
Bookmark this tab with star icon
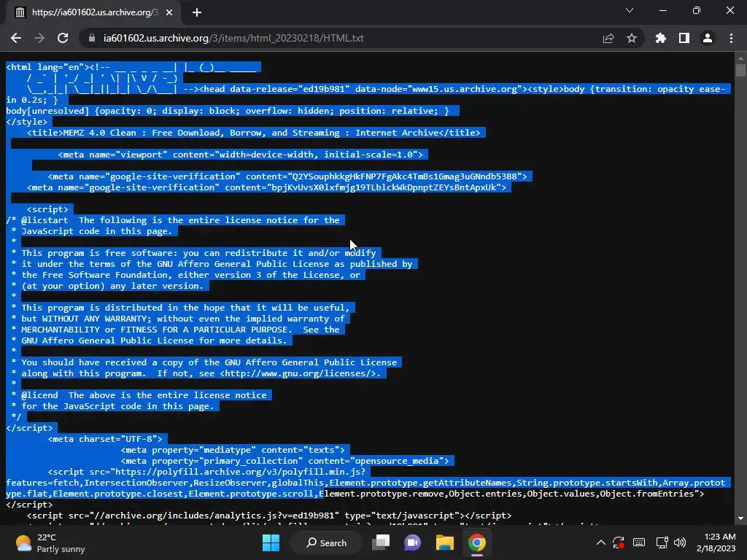point(632,38)
